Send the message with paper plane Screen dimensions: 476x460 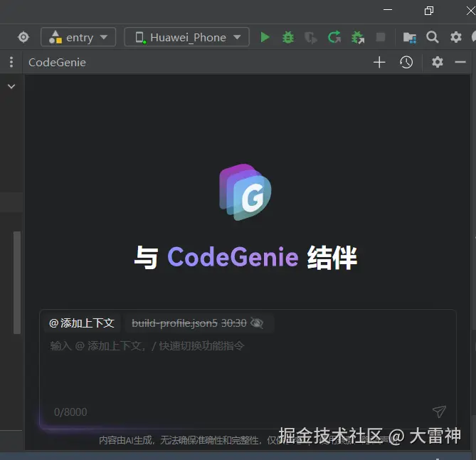[x=439, y=412]
